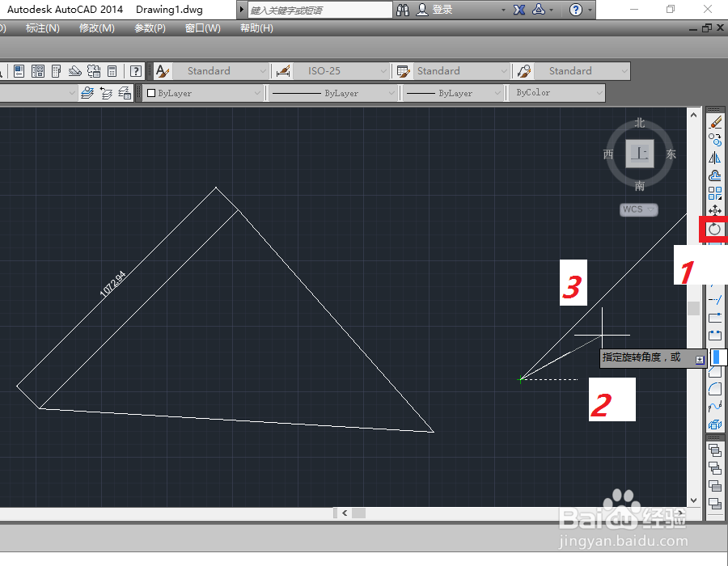
Task: Open the Dimension Style manager icon
Action: (x=283, y=71)
